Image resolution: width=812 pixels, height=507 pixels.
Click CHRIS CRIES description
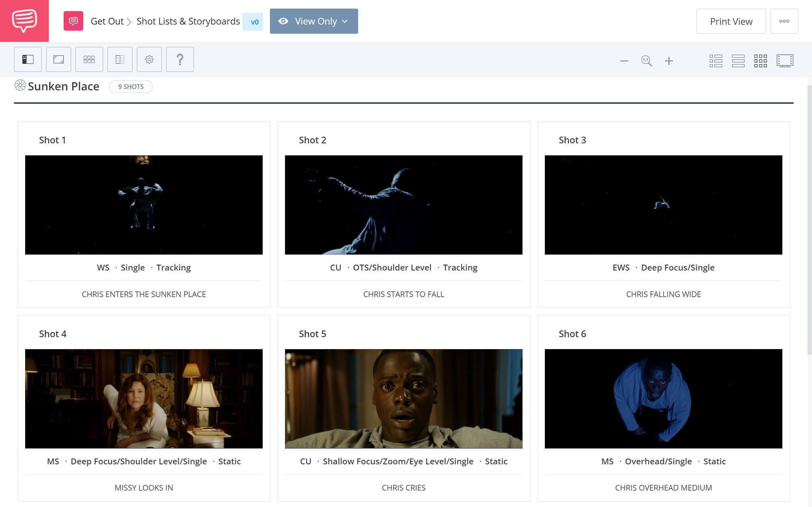(404, 488)
